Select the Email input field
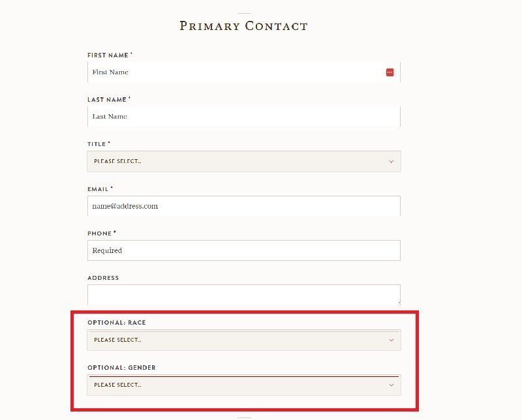 [243, 206]
